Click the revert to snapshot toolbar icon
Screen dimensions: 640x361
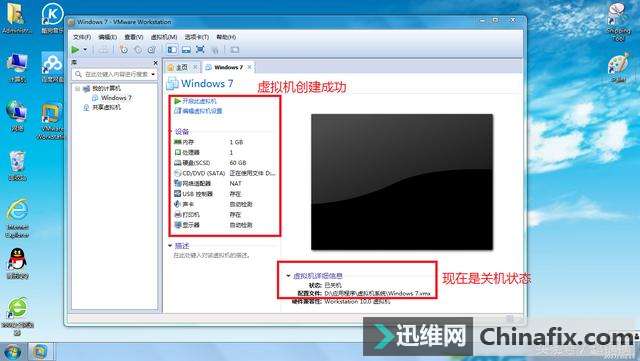(138, 50)
